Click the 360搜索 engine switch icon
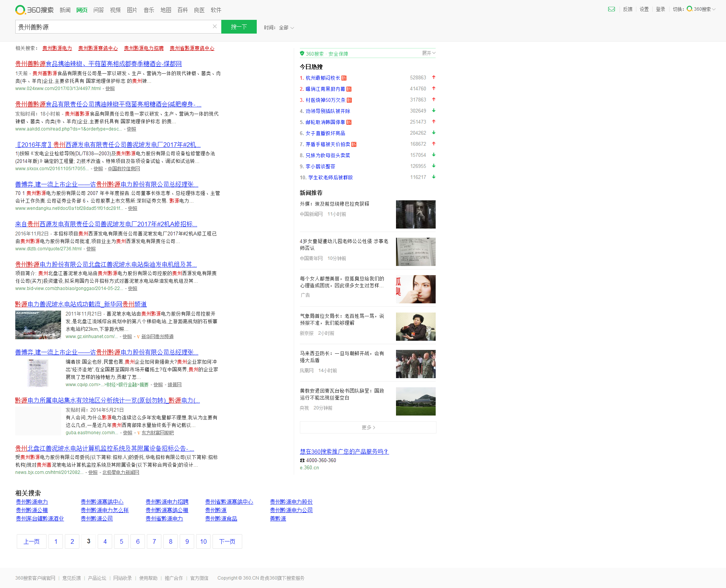The width and height of the screenshot is (726, 588). tap(689, 9)
